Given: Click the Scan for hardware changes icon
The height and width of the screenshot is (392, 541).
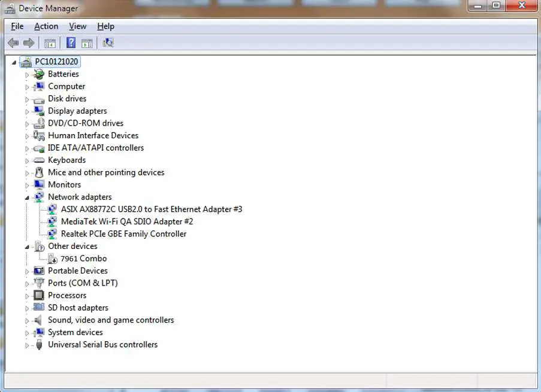Looking at the screenshot, I should [x=109, y=42].
